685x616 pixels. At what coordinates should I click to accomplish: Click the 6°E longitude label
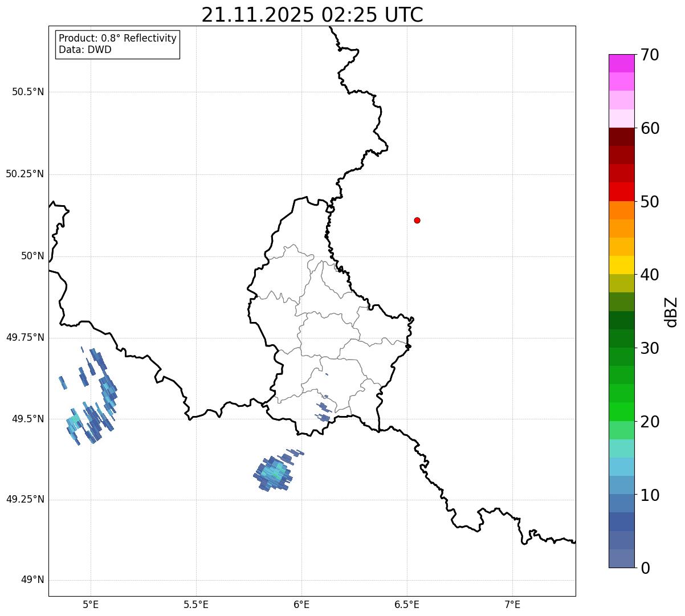coord(301,605)
